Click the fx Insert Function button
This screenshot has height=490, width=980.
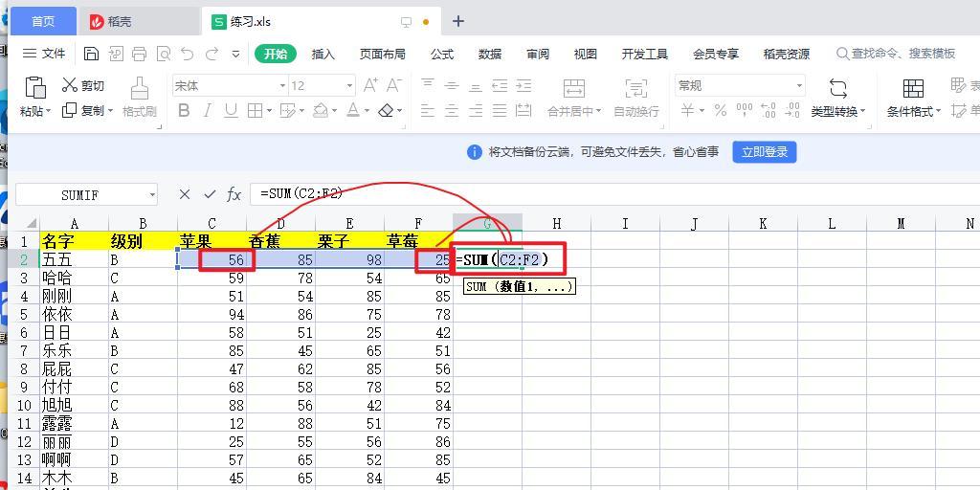tap(234, 194)
